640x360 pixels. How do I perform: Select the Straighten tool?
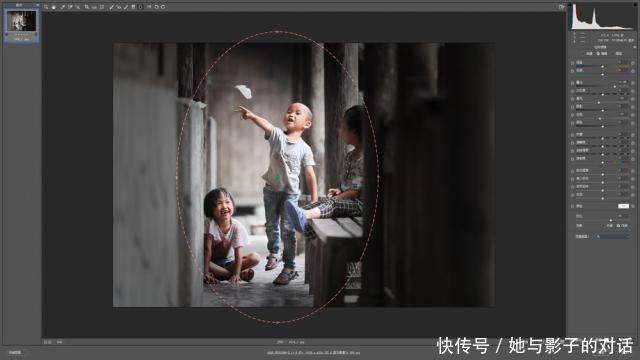pos(94,7)
